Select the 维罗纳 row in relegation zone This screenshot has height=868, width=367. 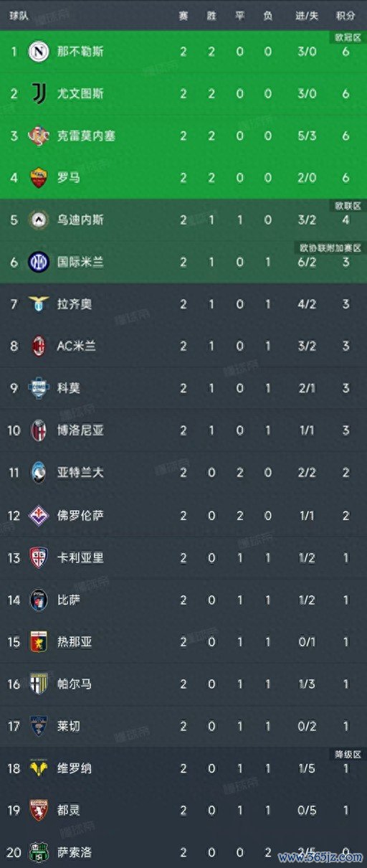click(x=183, y=768)
